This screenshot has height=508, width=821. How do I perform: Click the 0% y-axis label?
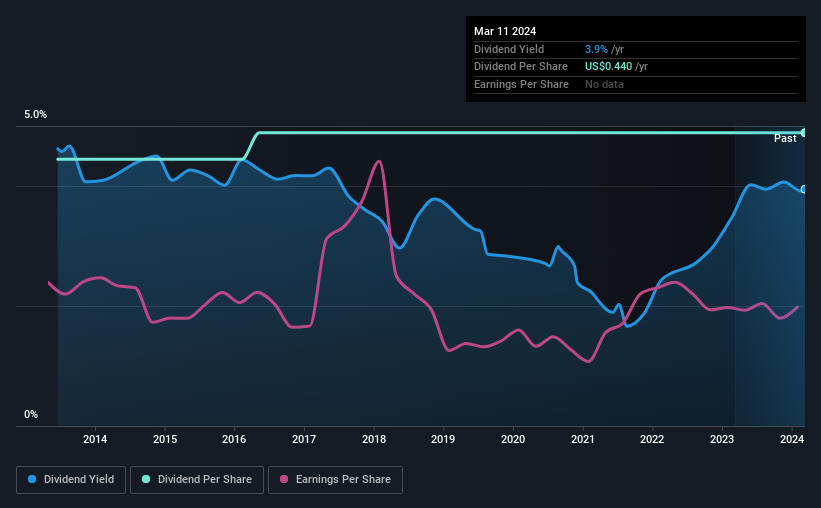31,414
